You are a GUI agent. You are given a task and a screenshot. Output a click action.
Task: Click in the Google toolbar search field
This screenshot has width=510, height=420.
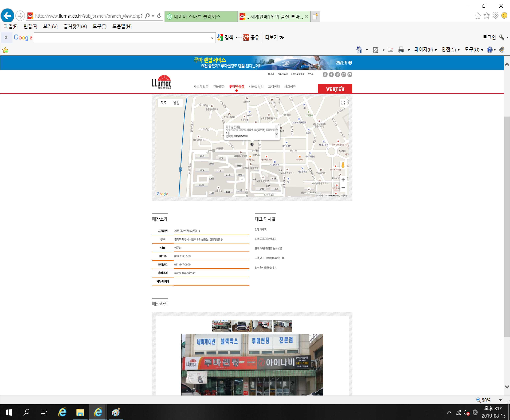click(x=122, y=37)
